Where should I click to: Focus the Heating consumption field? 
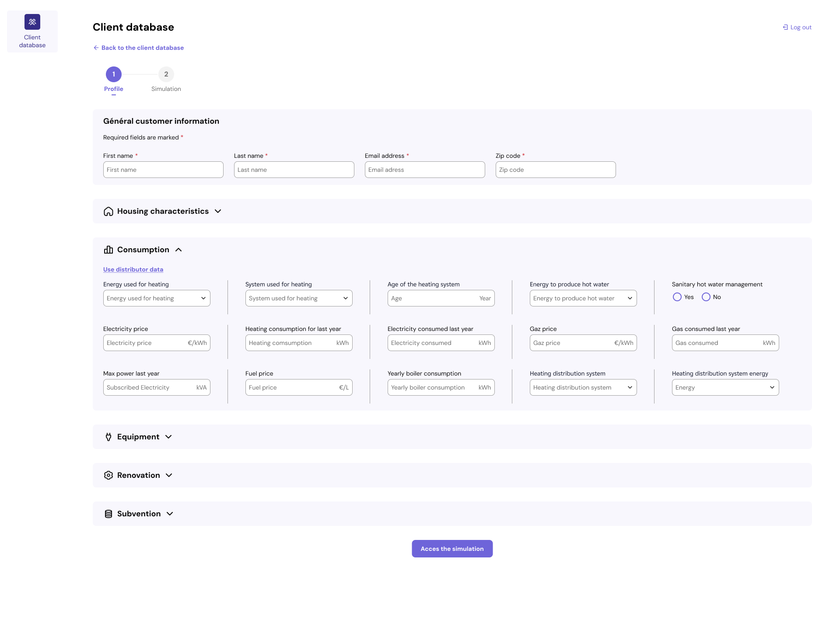tap(299, 343)
